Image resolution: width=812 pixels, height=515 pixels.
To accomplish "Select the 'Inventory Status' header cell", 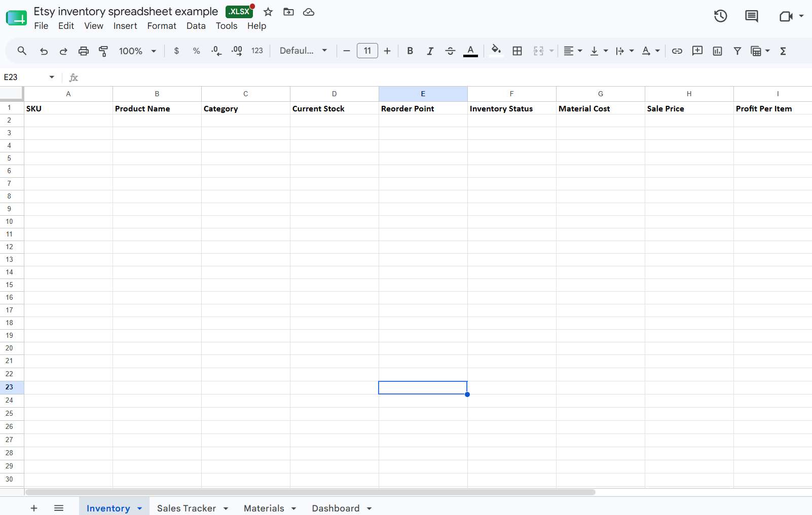I will [x=512, y=108].
